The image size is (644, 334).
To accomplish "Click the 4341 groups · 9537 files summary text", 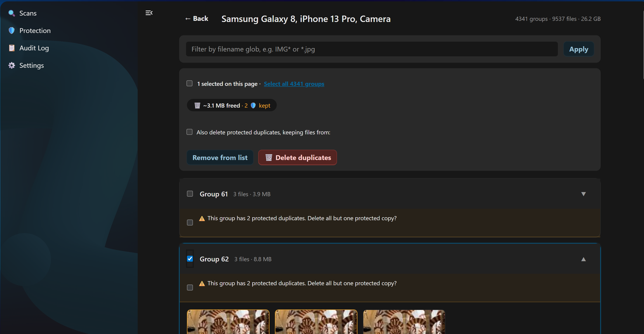I will (x=558, y=19).
